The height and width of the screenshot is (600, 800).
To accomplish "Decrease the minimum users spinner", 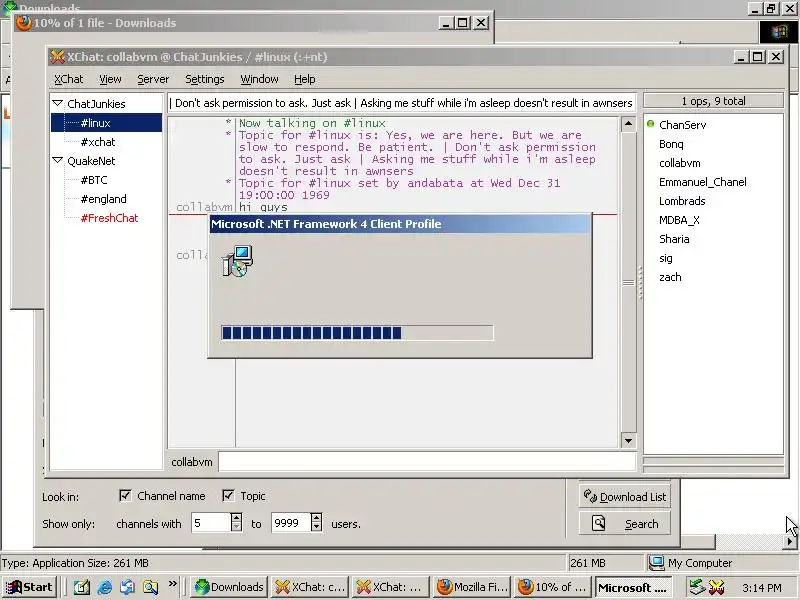I will tap(236, 527).
